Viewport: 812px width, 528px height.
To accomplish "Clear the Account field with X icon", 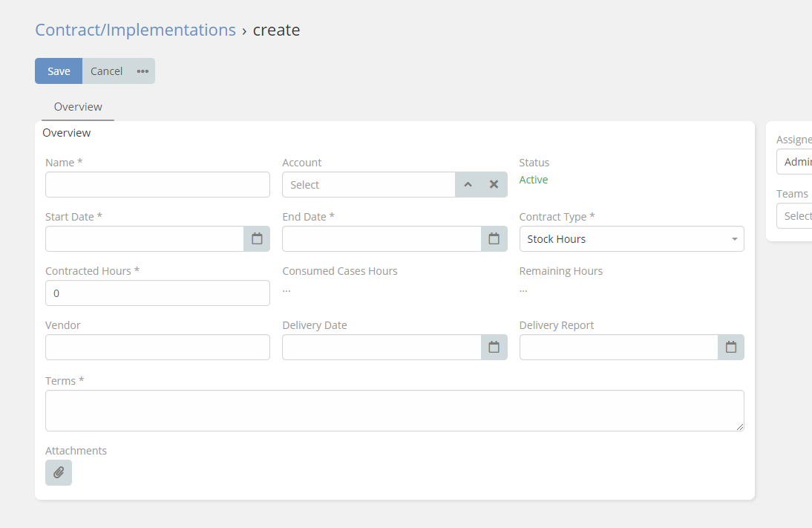I will click(494, 185).
